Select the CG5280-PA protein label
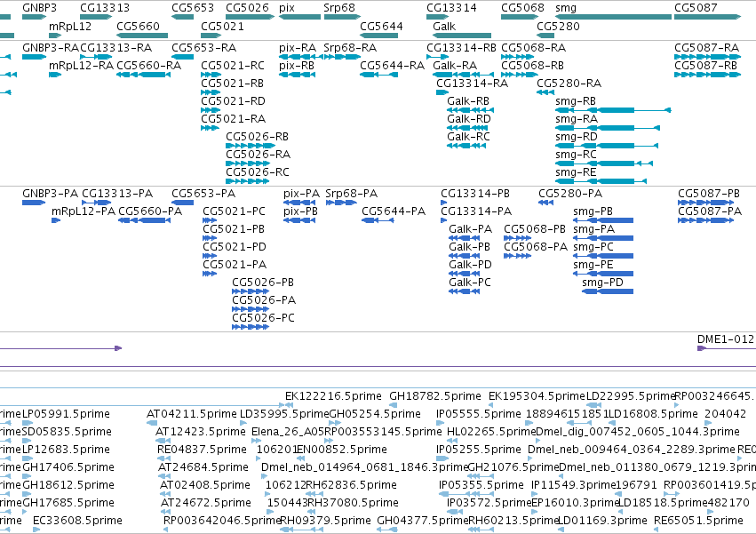Image resolution: width=756 pixels, height=534 pixels. pos(570,194)
